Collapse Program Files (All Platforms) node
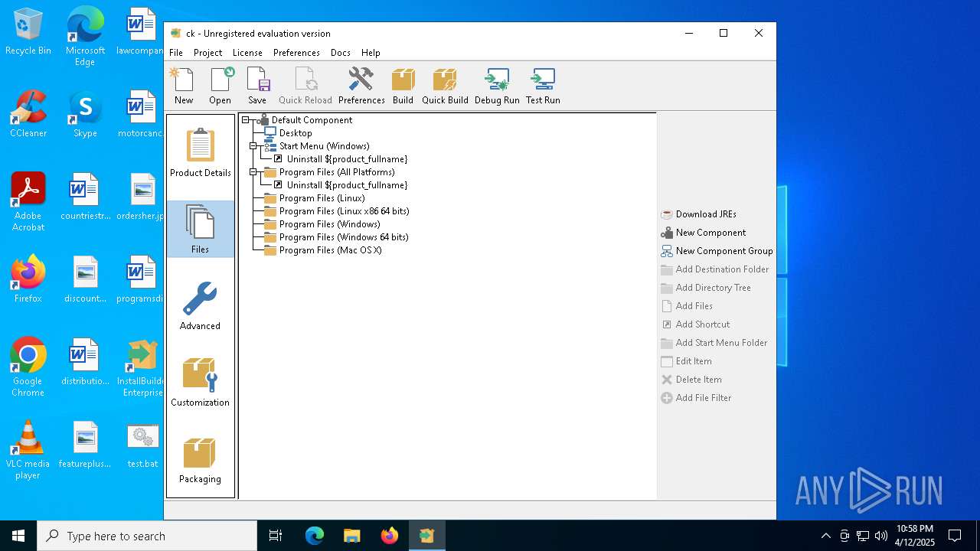The height and width of the screenshot is (551, 980). point(253,172)
